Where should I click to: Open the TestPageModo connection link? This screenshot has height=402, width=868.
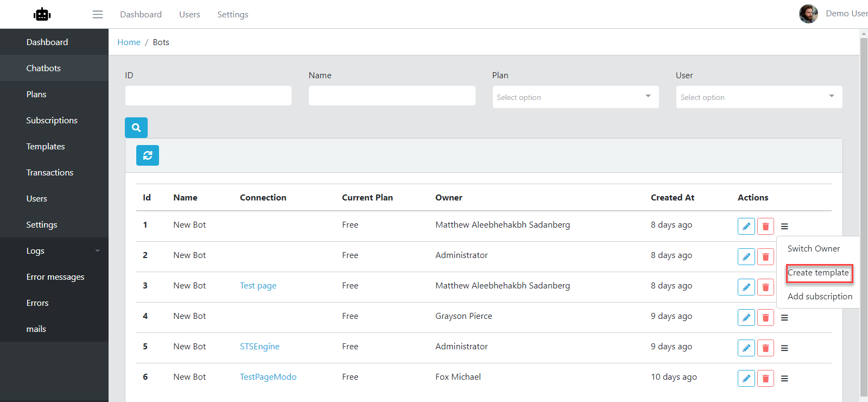(268, 377)
